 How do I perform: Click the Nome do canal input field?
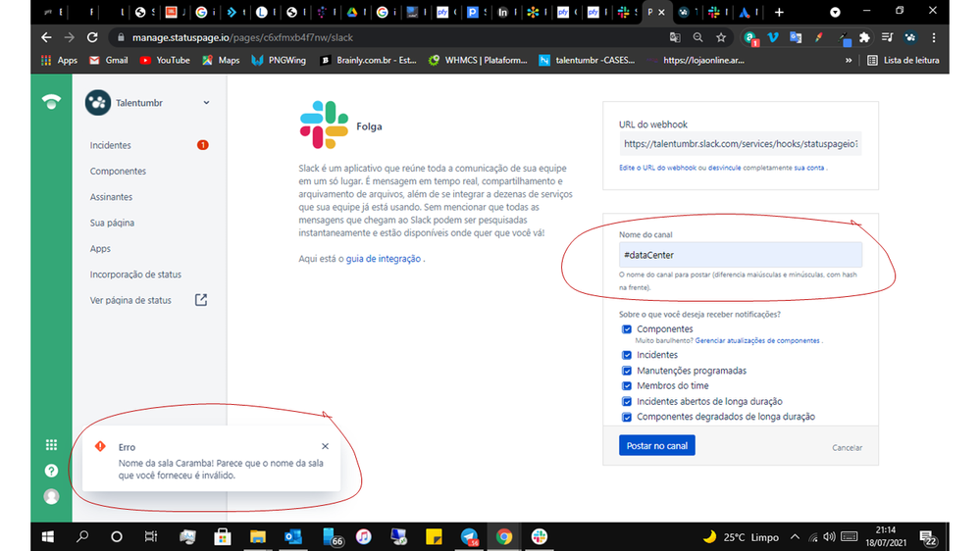pos(740,255)
